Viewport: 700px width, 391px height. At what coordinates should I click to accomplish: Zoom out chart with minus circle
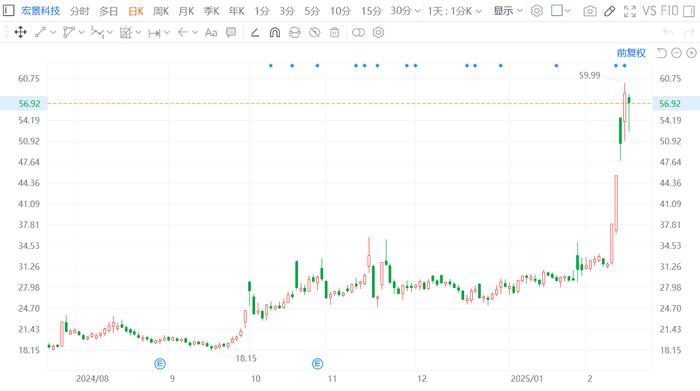pos(676,53)
